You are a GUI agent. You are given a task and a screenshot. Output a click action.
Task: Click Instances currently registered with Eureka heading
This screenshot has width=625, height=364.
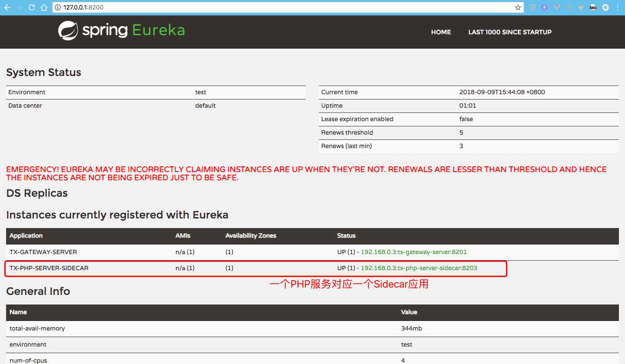pyautogui.click(x=117, y=215)
